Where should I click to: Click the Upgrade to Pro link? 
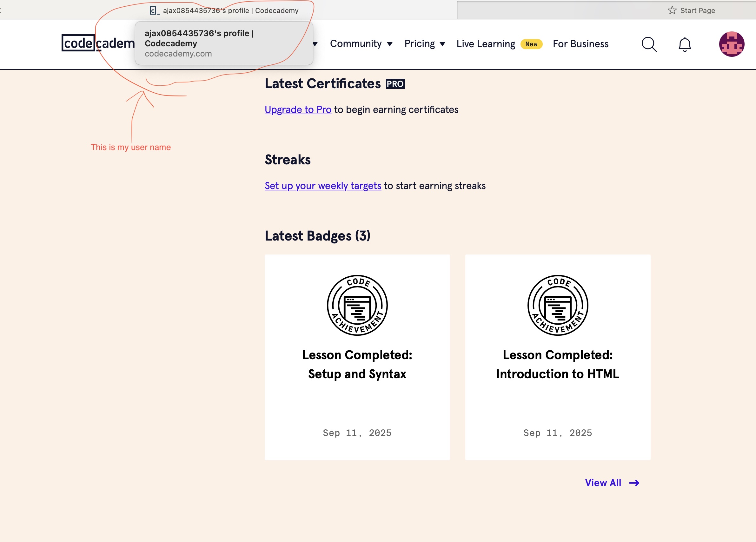point(298,110)
